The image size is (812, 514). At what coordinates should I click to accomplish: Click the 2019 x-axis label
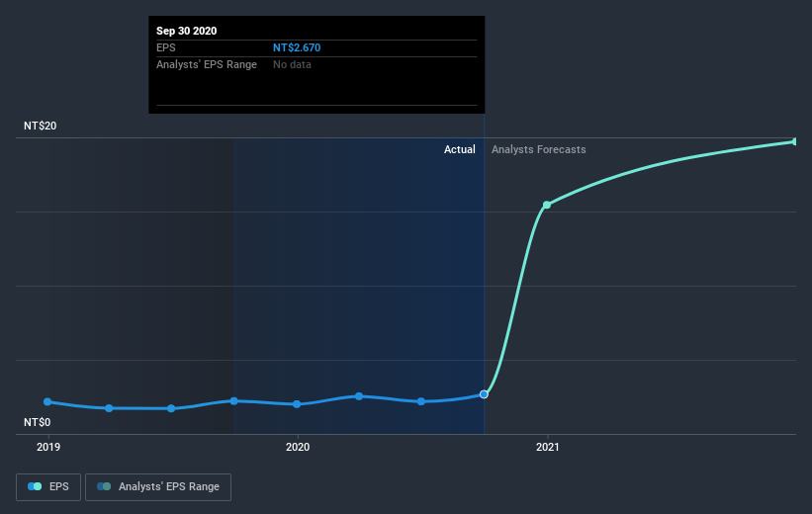coord(48,447)
